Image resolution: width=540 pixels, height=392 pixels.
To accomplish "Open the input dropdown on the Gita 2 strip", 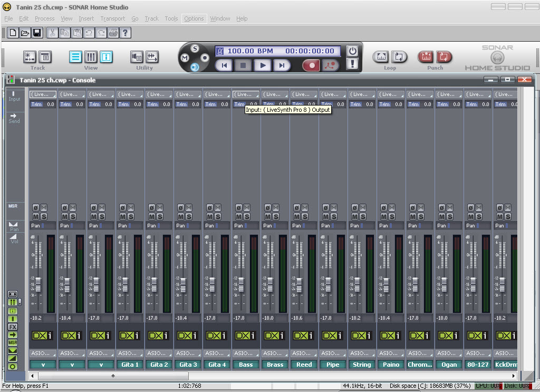I will tap(159, 94).
